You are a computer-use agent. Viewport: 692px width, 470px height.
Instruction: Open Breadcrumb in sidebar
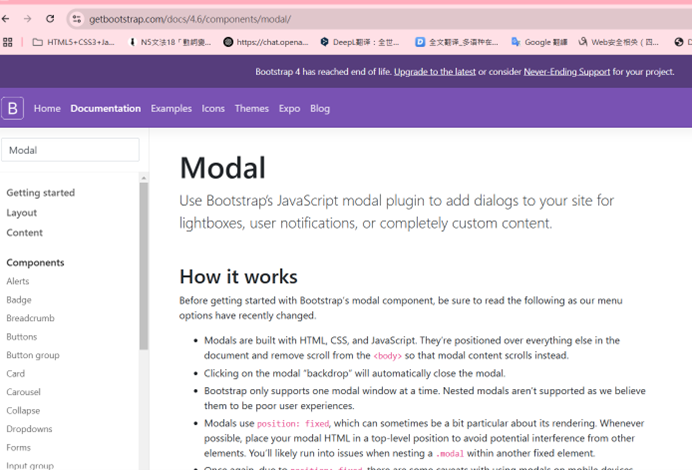30,318
